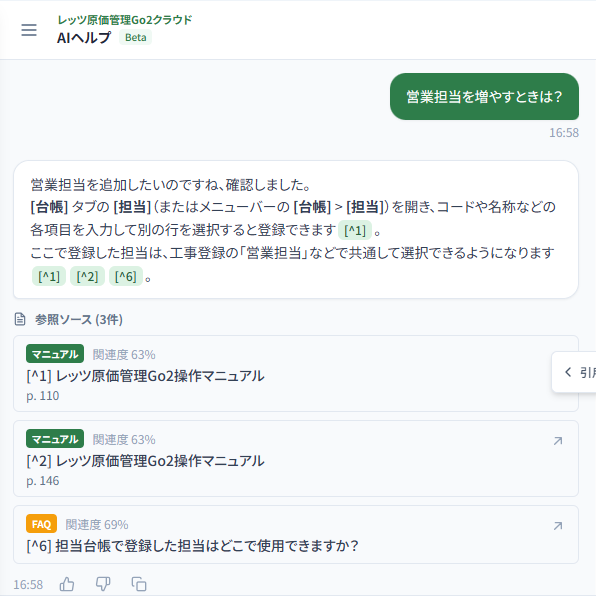Open source card [^1] manual p. 110
Screen dimensions: 596x596
tap(296, 374)
